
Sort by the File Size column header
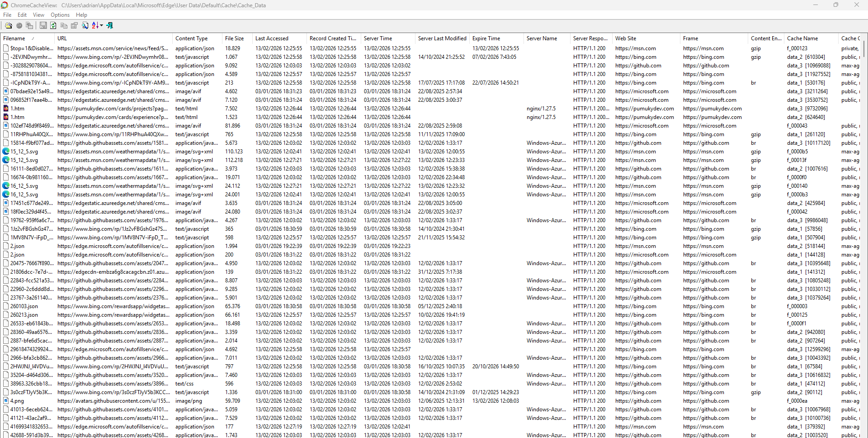(x=234, y=38)
